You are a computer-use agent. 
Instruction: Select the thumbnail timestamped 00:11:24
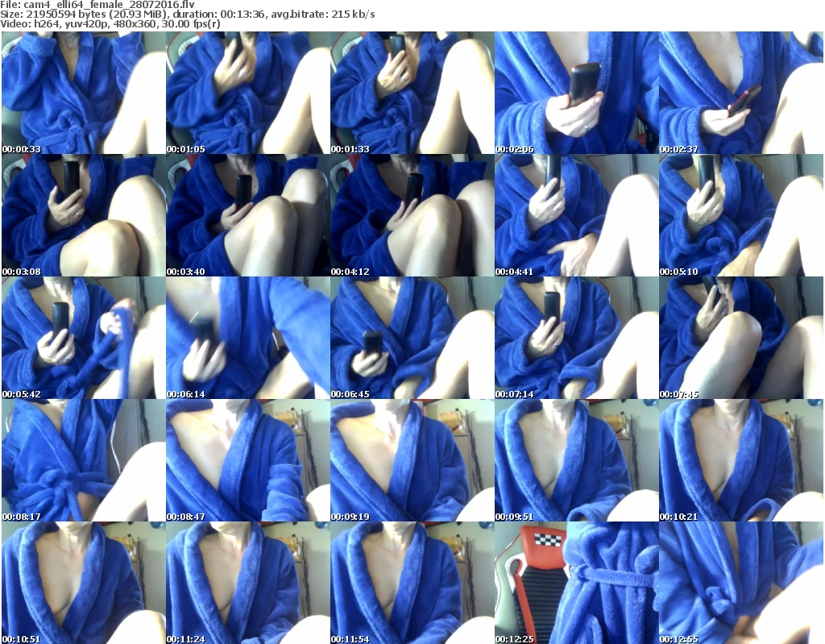tap(248, 583)
